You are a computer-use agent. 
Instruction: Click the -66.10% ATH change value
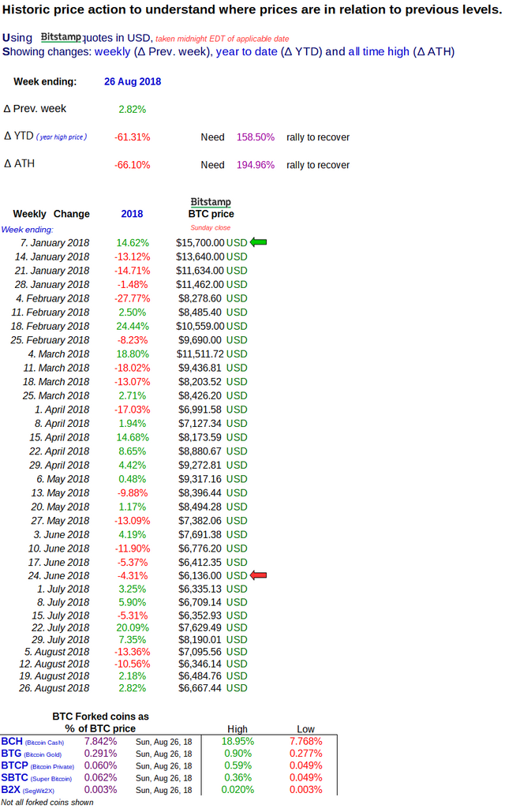(132, 165)
